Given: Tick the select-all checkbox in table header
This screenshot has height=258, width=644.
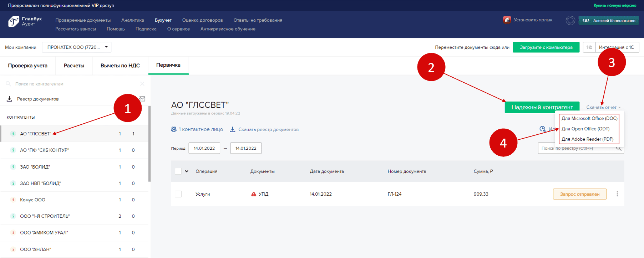Looking at the screenshot, I should 178,171.
